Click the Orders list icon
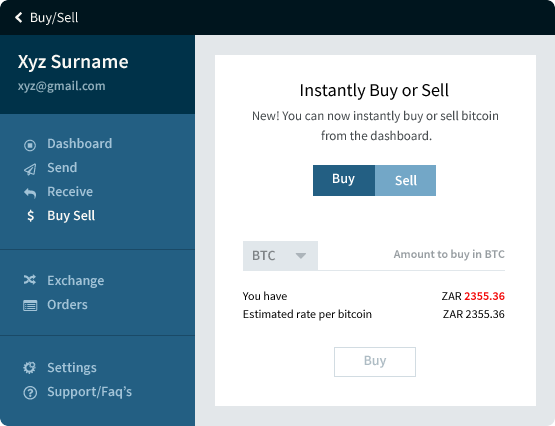Screen dimensions: 555x426 [x=30, y=305]
